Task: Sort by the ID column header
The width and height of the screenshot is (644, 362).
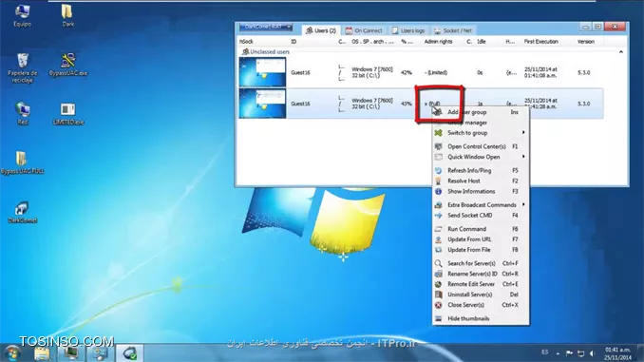Action: [x=294, y=42]
